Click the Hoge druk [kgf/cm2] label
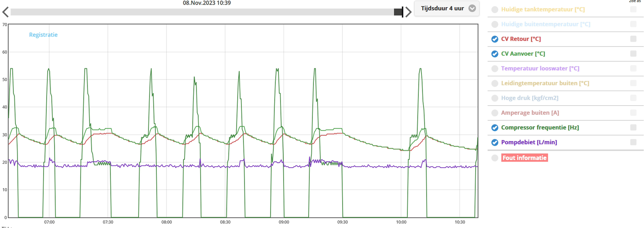This screenshot has height=228, width=644. pos(530,98)
